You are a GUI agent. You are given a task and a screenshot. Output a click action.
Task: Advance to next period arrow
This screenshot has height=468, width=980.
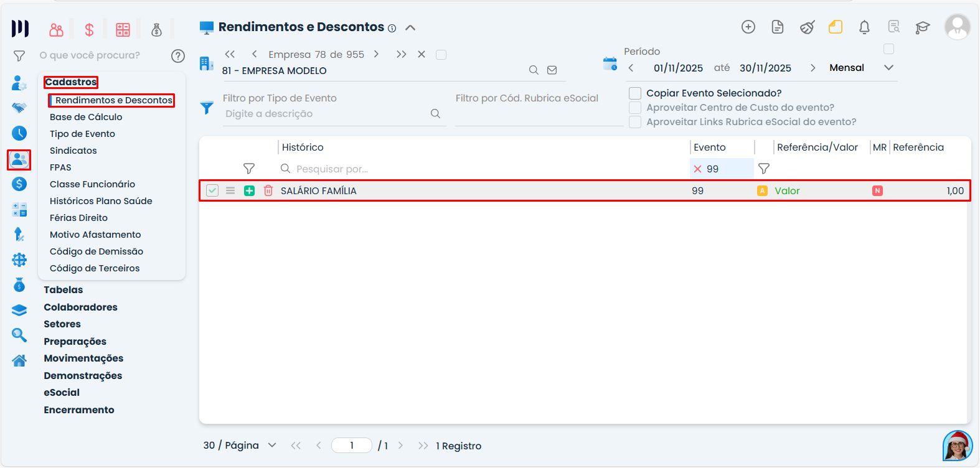pyautogui.click(x=813, y=68)
